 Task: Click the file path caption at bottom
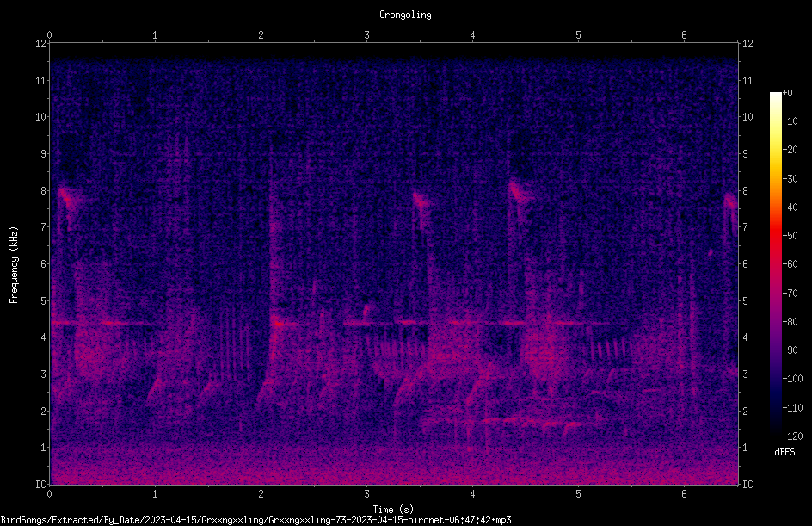pos(255,520)
